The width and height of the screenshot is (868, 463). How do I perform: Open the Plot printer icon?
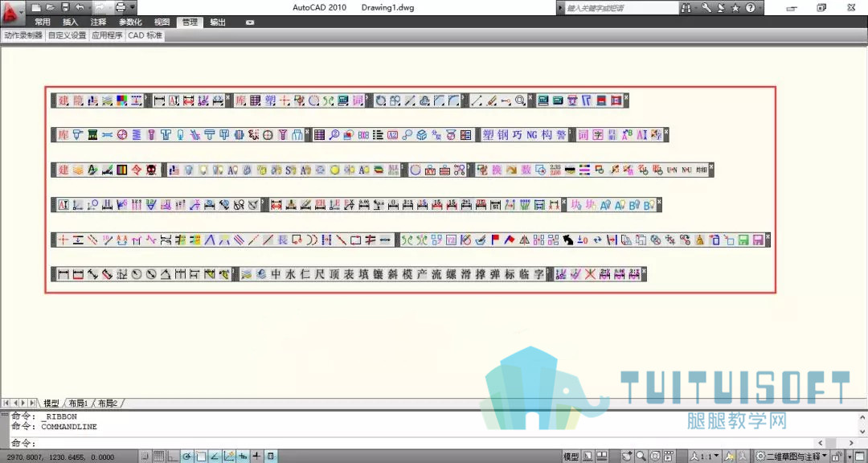click(121, 7)
